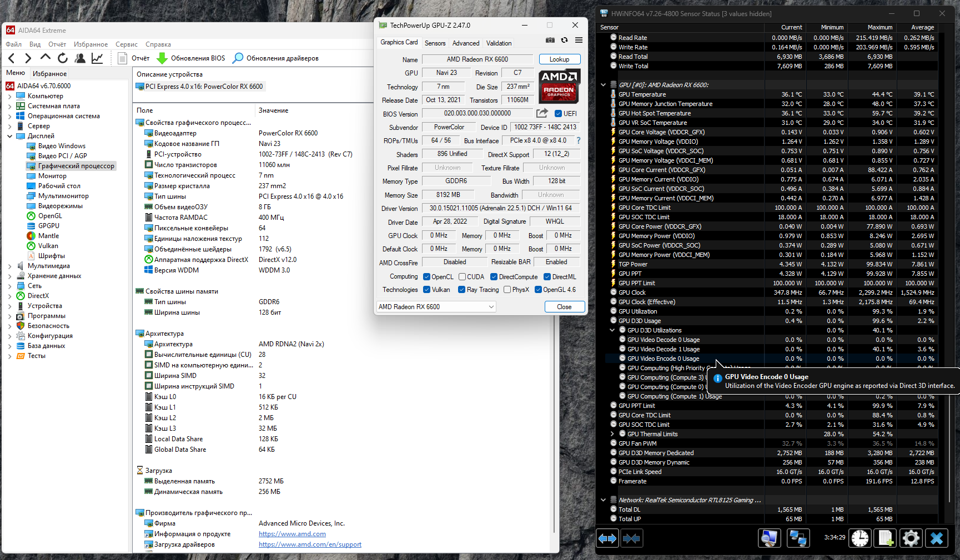
Task: Switch to the Избранное tab in the AIDA64 sidebar
Action: click(50, 74)
